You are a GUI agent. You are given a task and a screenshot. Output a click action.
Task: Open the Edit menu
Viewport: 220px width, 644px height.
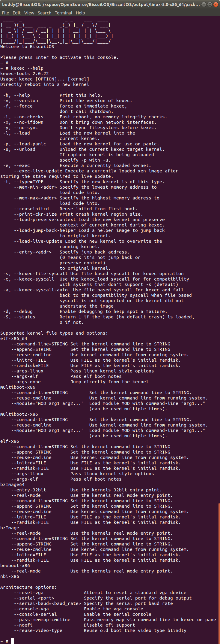[x=16, y=13]
